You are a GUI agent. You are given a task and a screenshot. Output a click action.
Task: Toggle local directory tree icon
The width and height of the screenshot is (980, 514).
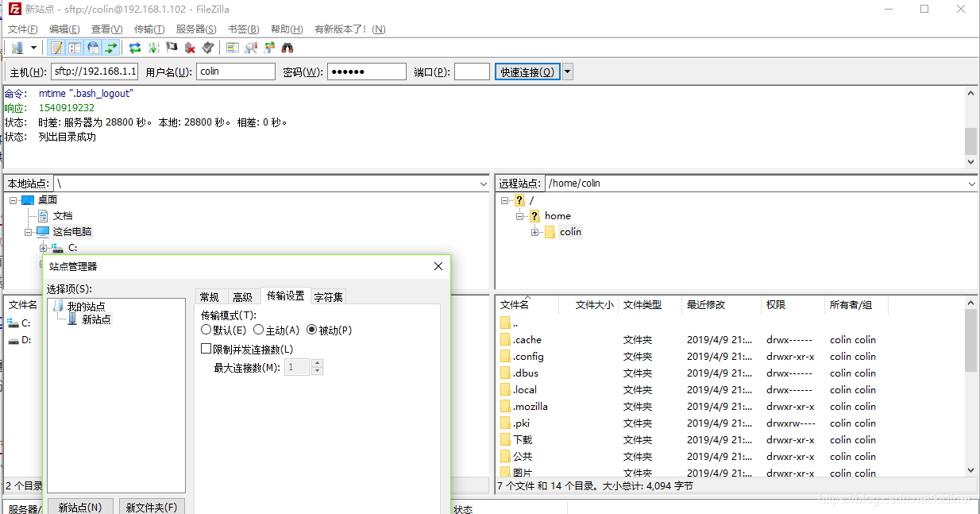click(75, 48)
